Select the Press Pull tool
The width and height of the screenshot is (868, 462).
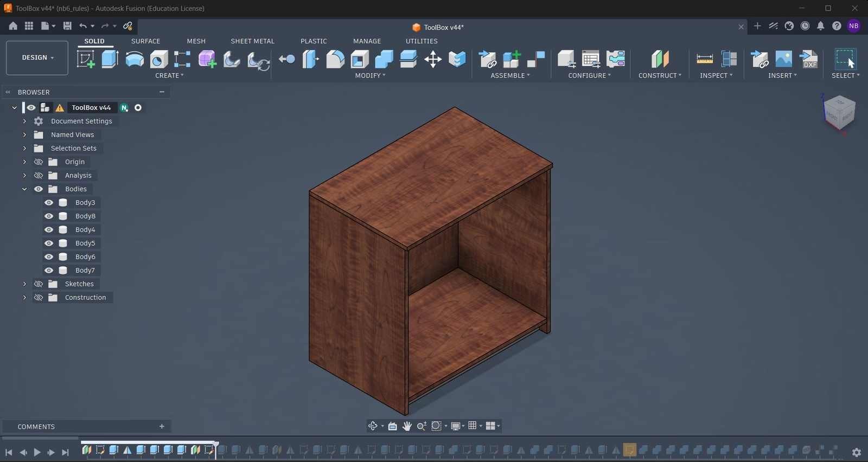[x=310, y=59]
